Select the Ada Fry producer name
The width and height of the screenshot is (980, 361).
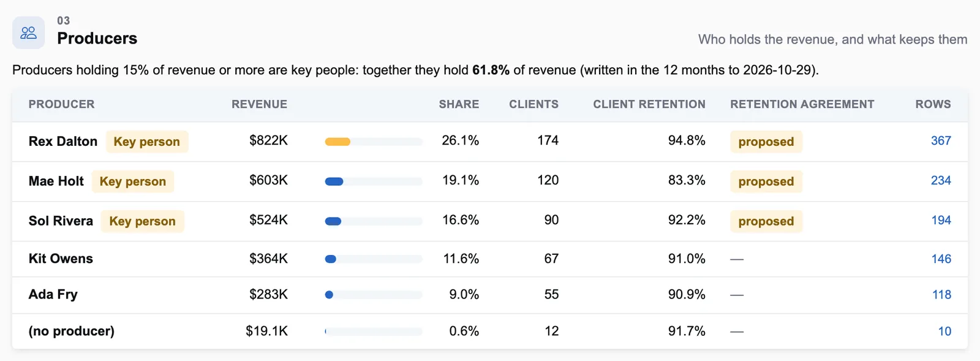53,294
